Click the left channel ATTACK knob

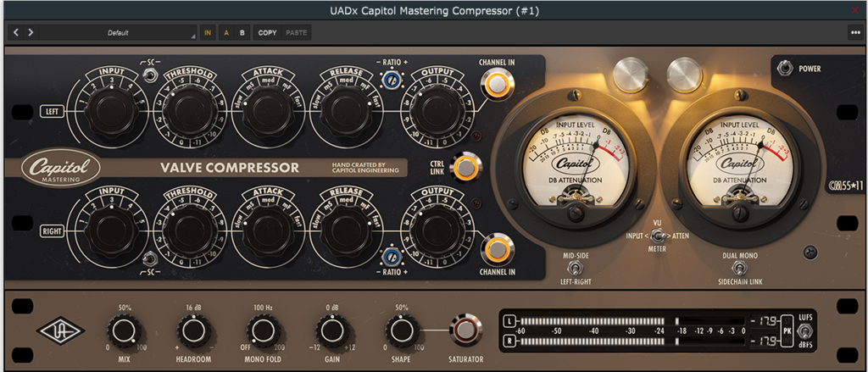pyautogui.click(x=269, y=113)
